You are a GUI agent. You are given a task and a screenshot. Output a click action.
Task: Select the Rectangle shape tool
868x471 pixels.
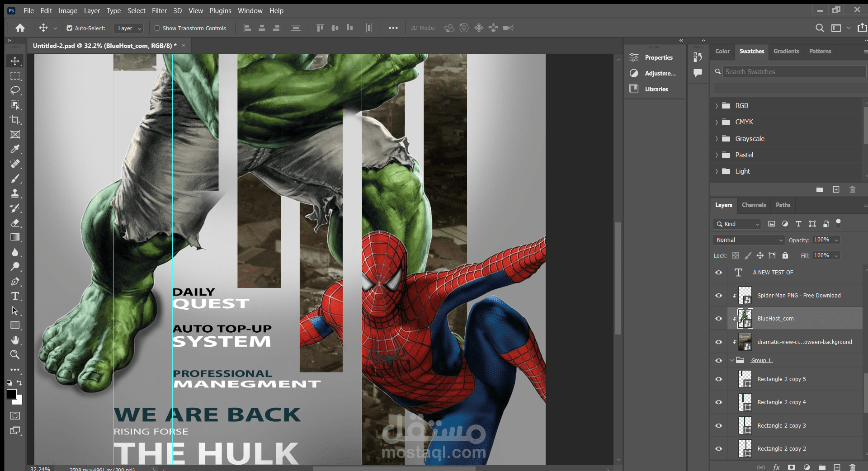coord(15,325)
